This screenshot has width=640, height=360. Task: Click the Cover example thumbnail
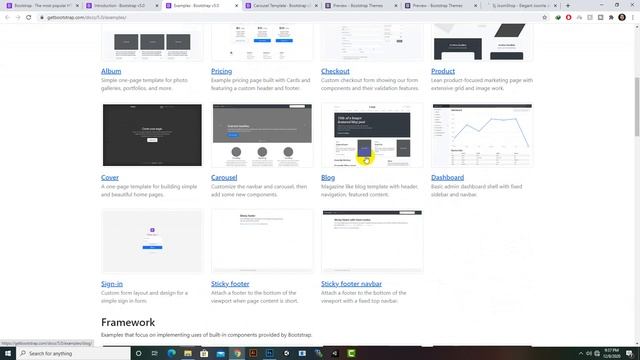pyautogui.click(x=152, y=135)
